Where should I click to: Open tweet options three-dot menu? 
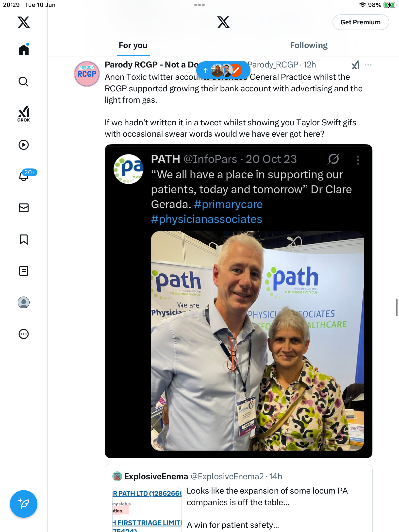(368, 65)
